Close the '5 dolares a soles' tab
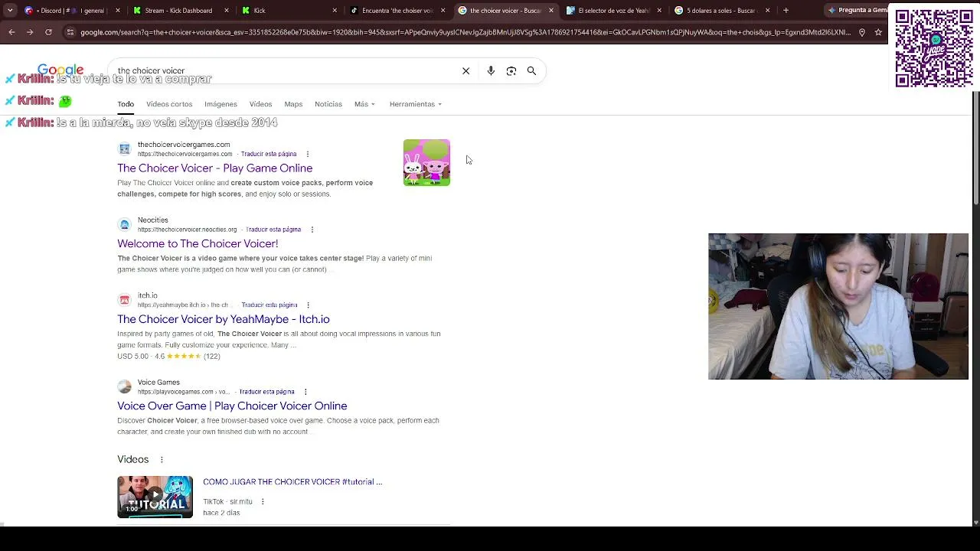 pos(766,11)
